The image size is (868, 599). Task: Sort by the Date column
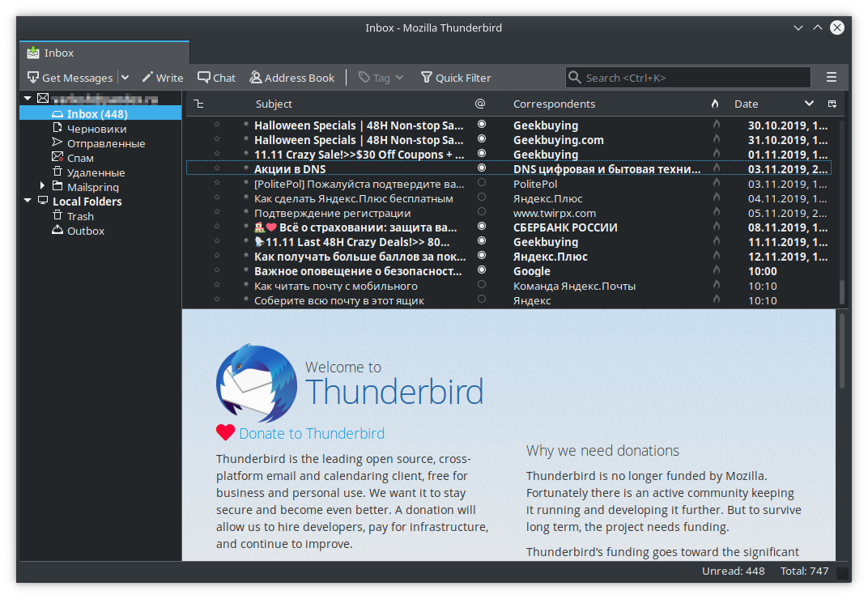click(747, 104)
